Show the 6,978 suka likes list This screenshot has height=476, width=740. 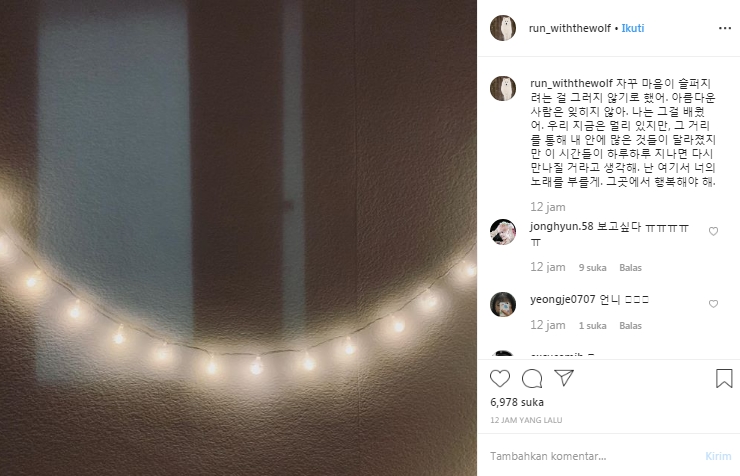click(517, 402)
